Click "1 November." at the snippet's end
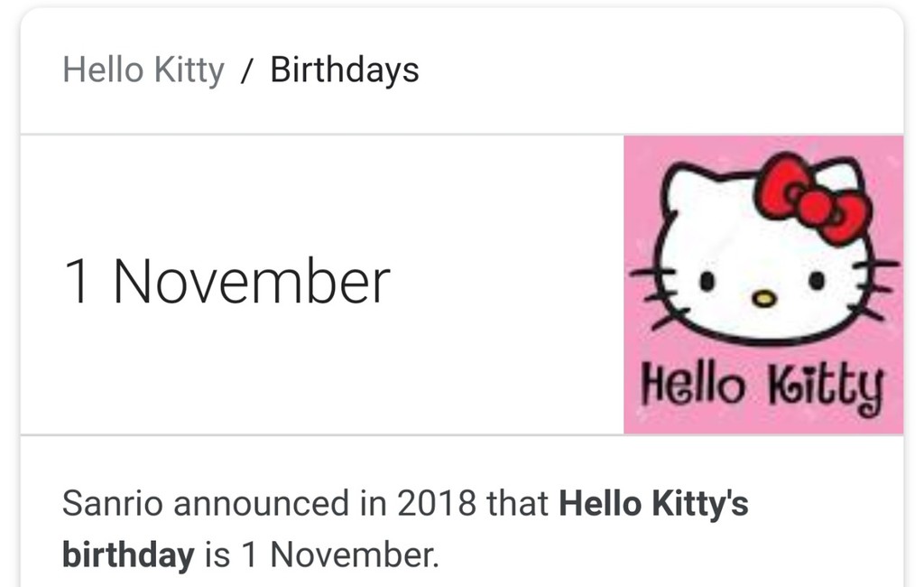924x587 pixels. 339,555
